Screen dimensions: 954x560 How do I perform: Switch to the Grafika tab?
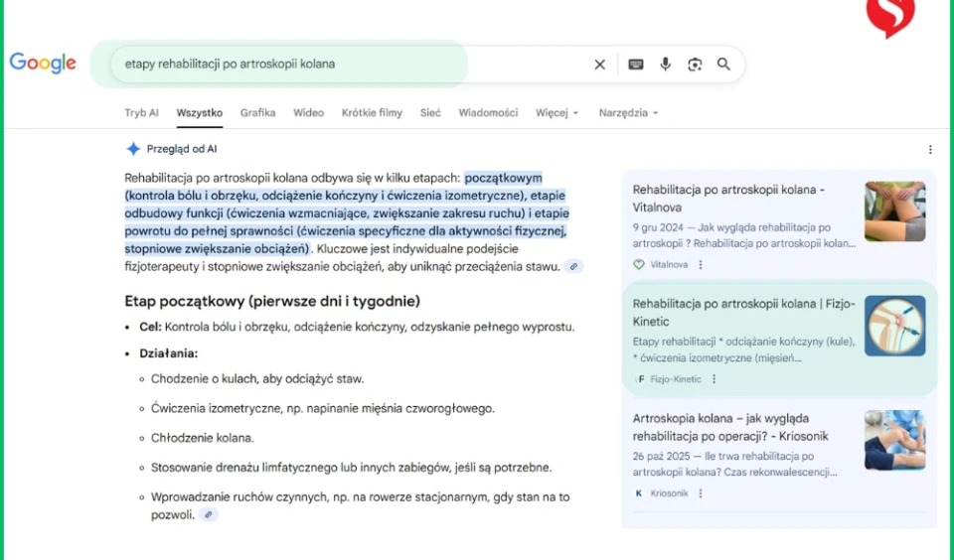click(x=258, y=112)
